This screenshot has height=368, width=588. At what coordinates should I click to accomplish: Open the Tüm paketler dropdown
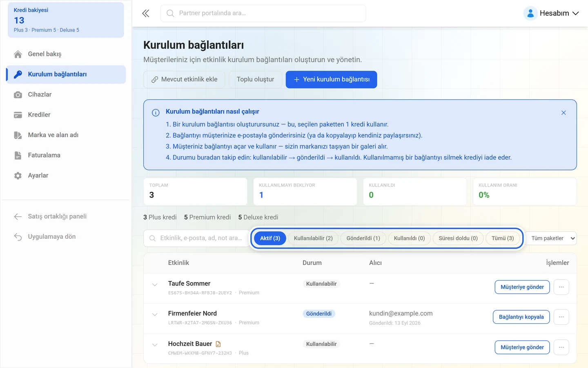pos(551,238)
